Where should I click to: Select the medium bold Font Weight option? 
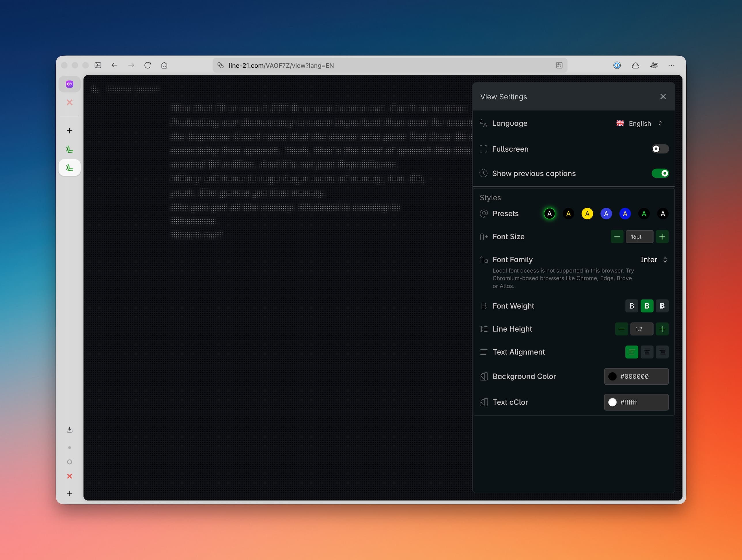tap(647, 306)
